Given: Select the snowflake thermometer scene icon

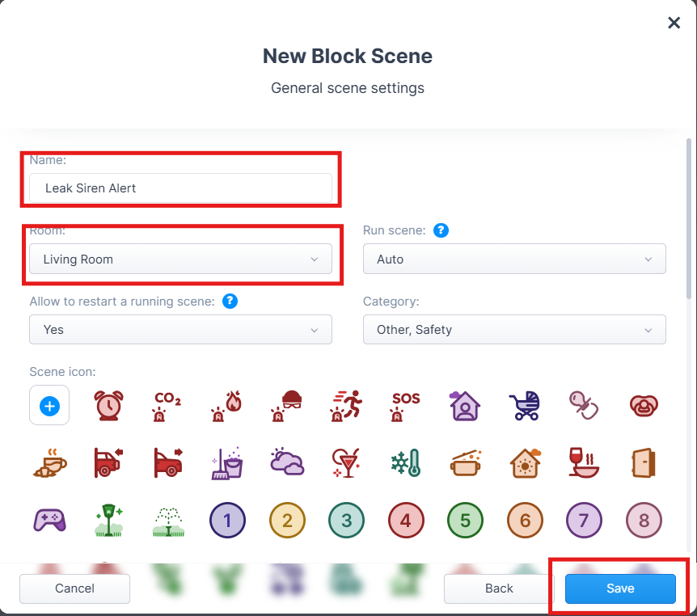Looking at the screenshot, I should [x=405, y=462].
